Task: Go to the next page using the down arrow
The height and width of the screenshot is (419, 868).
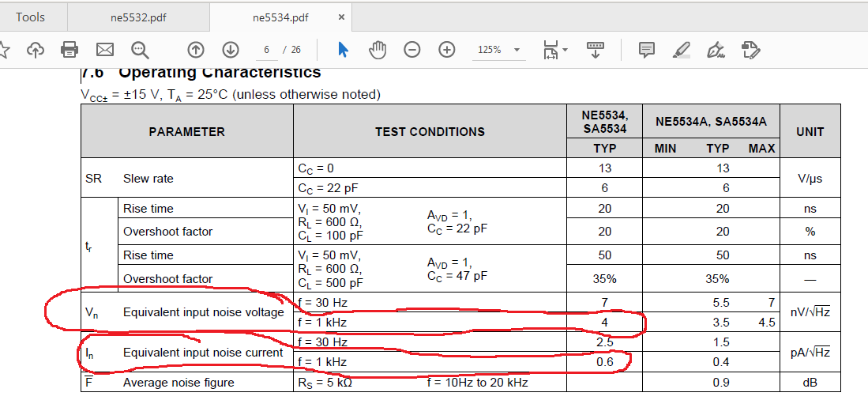Action: pyautogui.click(x=230, y=50)
